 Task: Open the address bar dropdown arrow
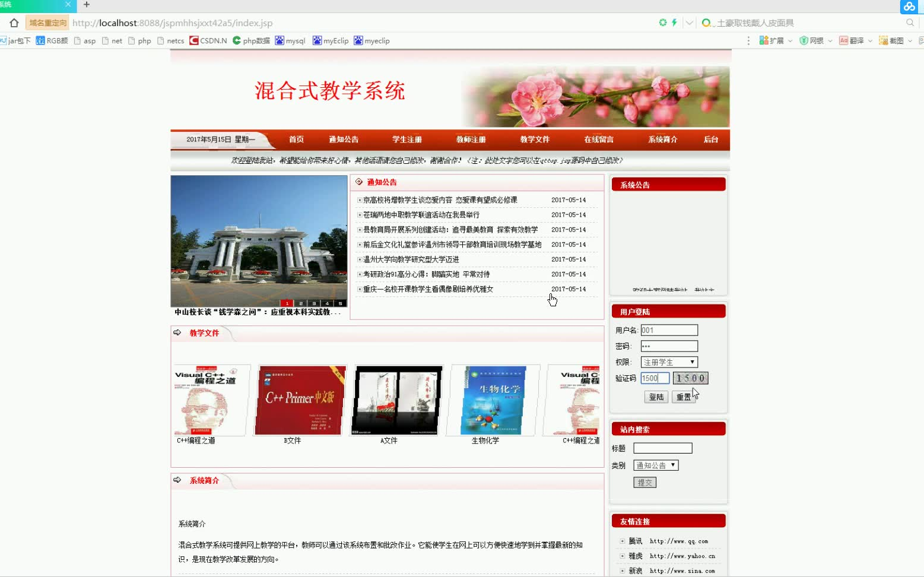tap(690, 22)
